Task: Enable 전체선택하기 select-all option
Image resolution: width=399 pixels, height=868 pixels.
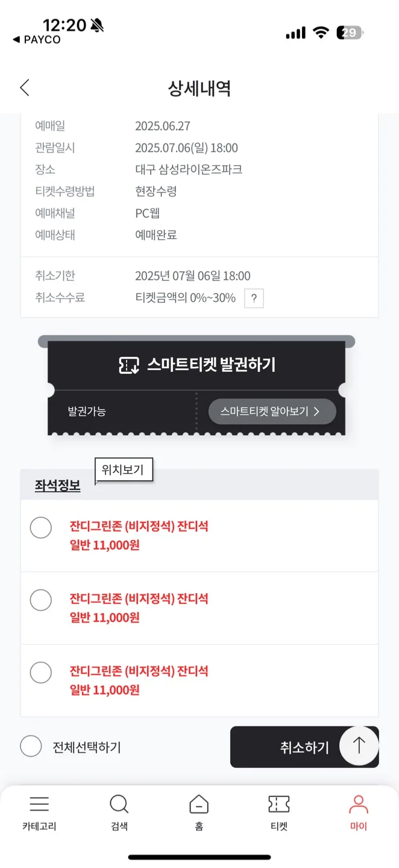Action: (x=31, y=746)
